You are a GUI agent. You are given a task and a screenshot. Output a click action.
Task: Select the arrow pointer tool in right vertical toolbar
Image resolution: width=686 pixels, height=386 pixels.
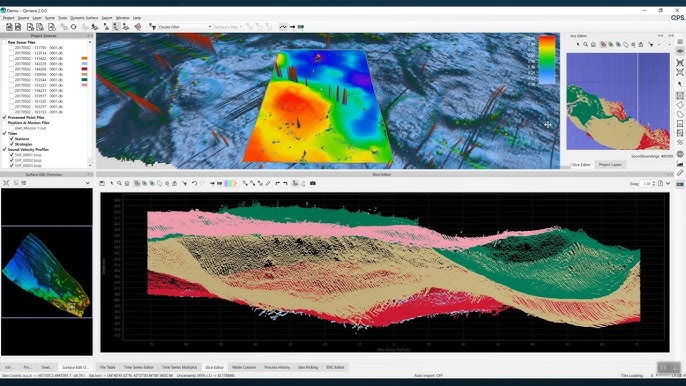[680, 84]
